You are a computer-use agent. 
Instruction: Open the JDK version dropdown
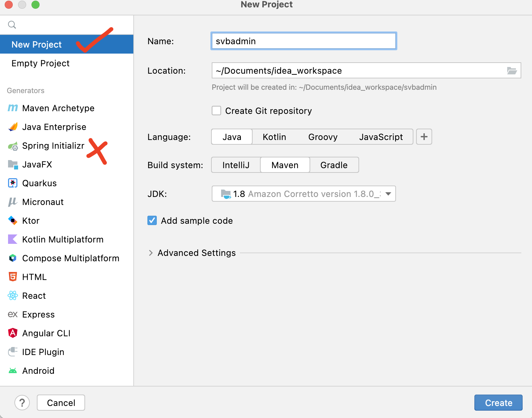tap(304, 194)
